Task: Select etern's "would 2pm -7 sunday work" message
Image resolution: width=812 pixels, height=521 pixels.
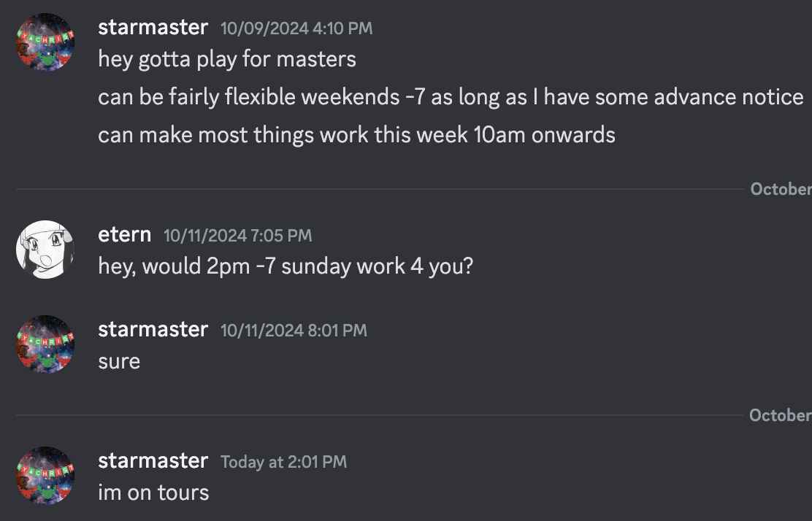Action: 286,266
